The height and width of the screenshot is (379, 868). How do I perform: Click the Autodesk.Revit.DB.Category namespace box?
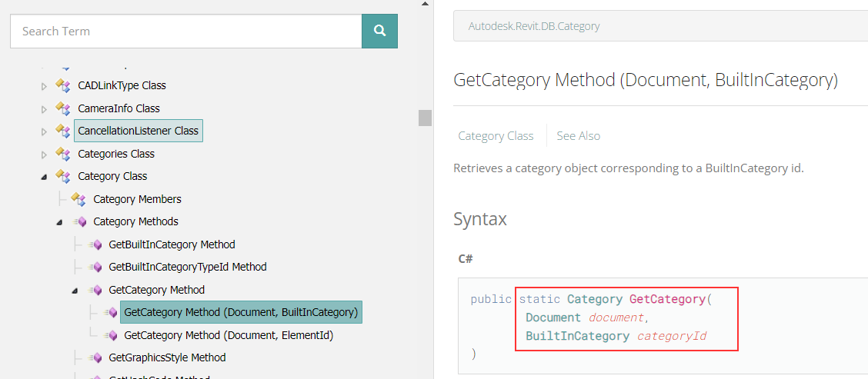660,26
